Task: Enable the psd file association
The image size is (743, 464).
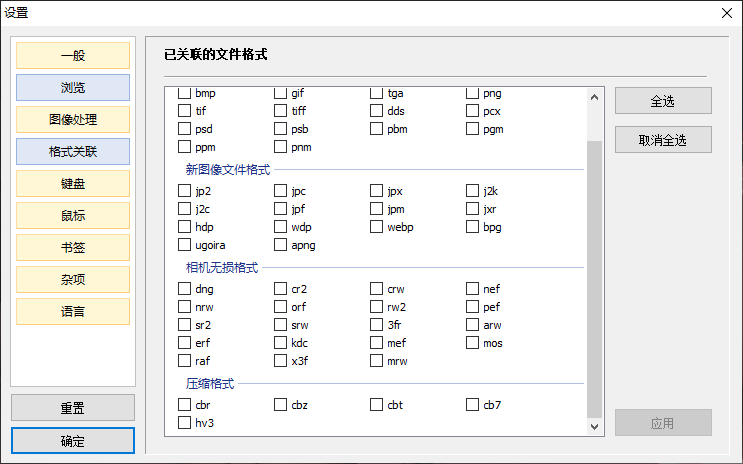Action: click(x=184, y=129)
